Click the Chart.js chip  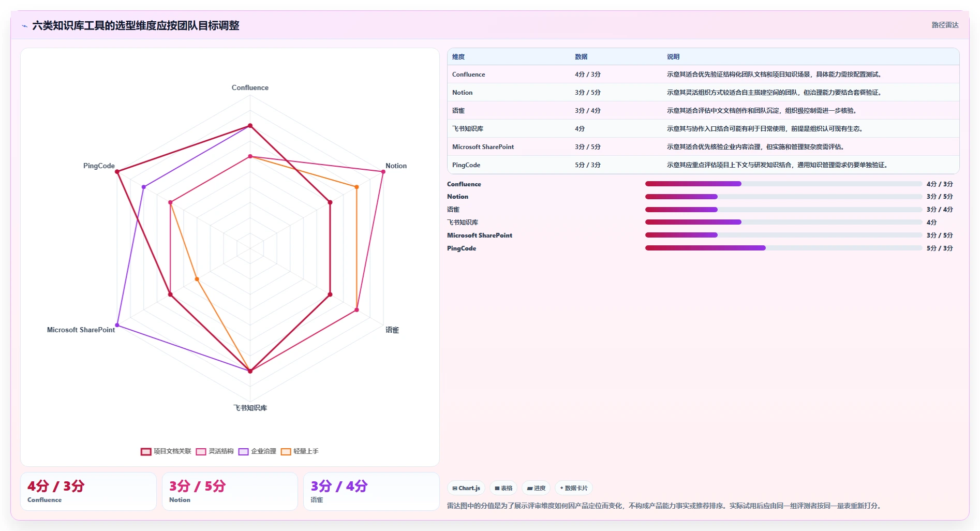pos(466,488)
